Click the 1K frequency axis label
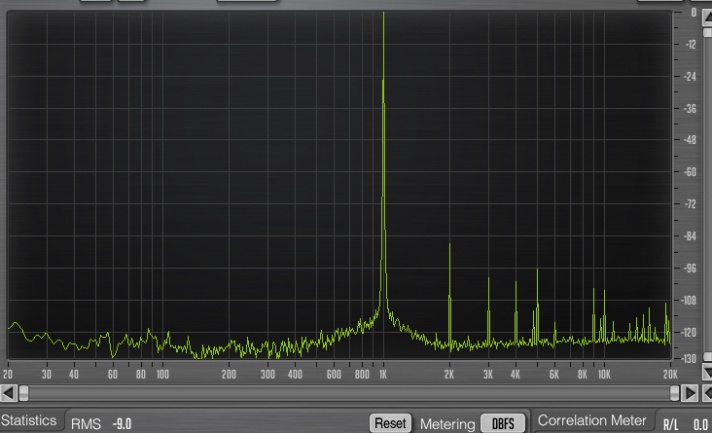 (383, 374)
